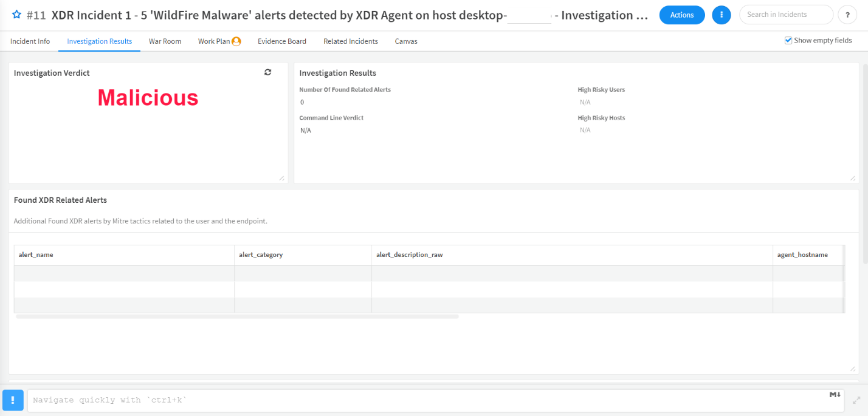Open the Canvas tab
Image resolution: width=868 pixels, height=416 pixels.
click(406, 41)
